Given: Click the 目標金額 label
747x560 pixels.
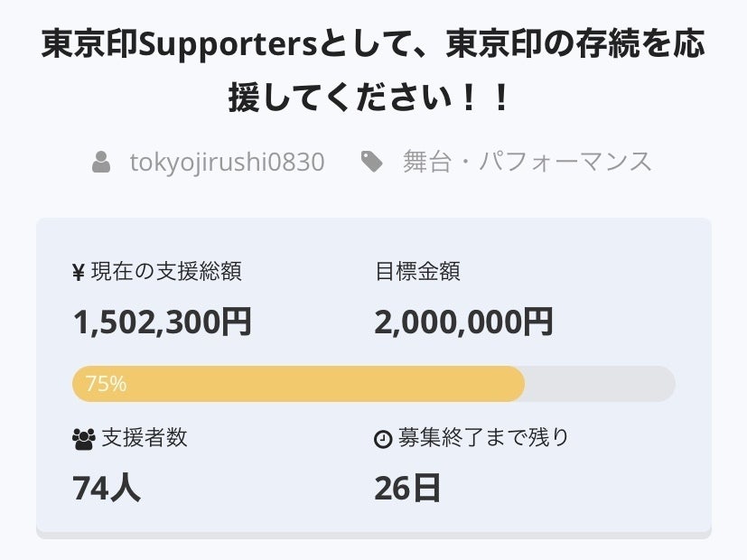Looking at the screenshot, I should click(x=417, y=271).
